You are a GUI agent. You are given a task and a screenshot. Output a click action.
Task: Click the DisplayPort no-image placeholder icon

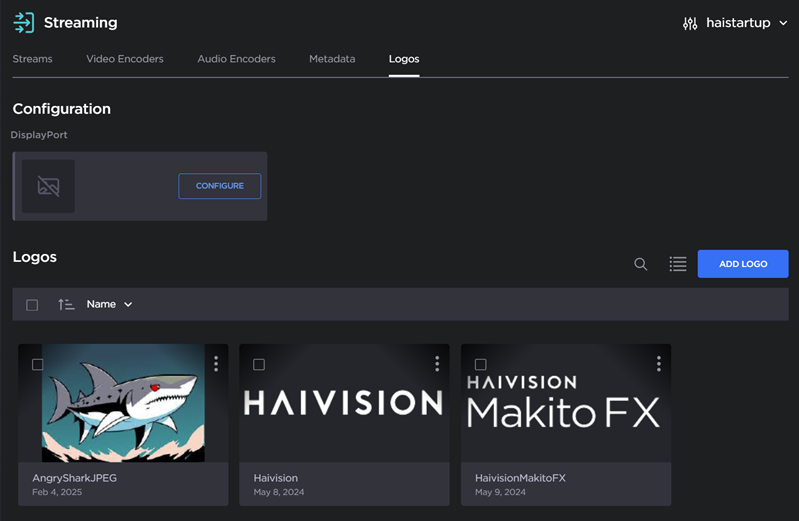(48, 186)
